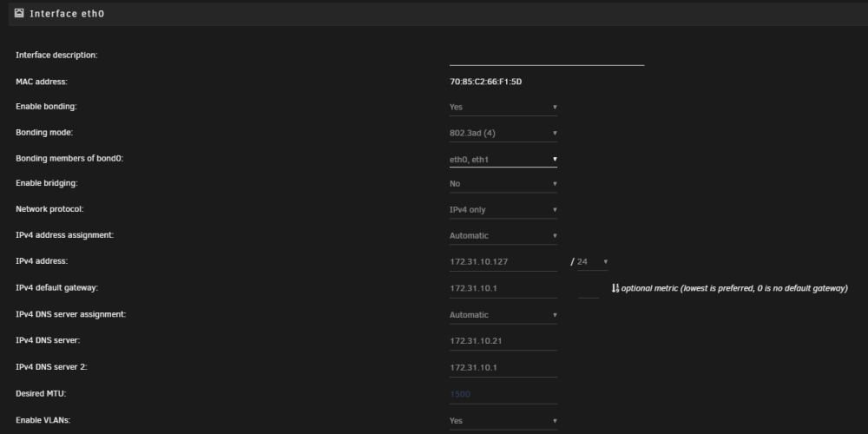The image size is (868, 434).
Task: Open the subnet mask 24 dropdown
Action: pos(592,262)
